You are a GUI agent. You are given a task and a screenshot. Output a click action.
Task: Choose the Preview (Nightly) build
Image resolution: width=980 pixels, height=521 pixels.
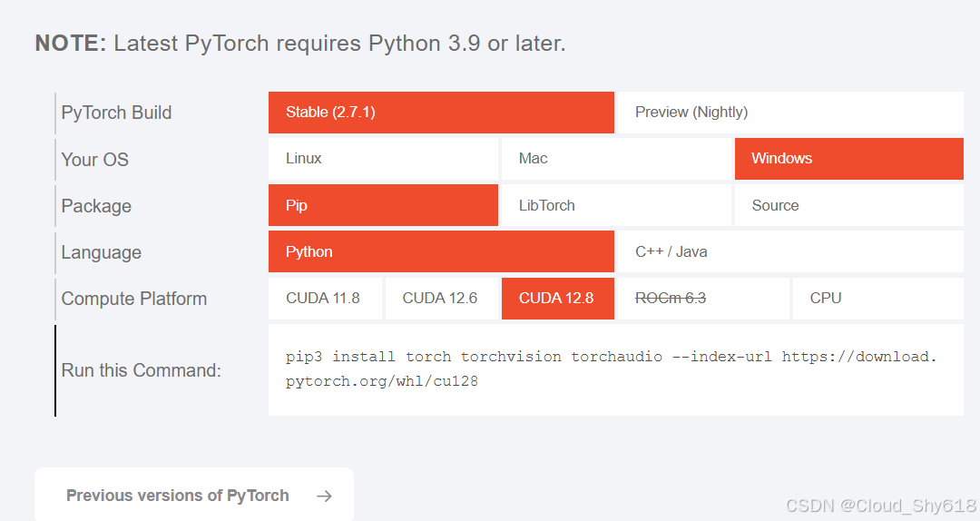click(x=790, y=113)
